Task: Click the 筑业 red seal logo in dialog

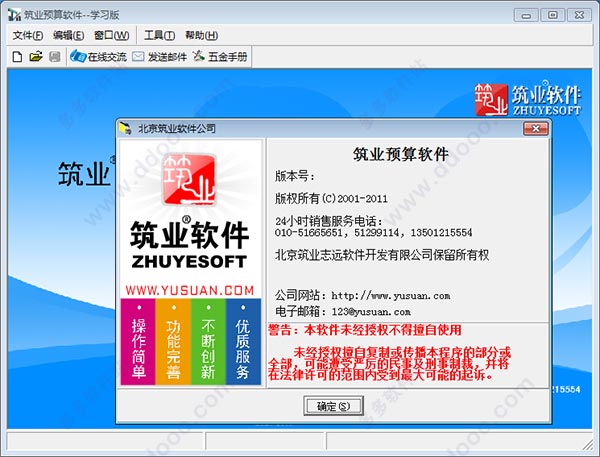Action: click(x=189, y=179)
